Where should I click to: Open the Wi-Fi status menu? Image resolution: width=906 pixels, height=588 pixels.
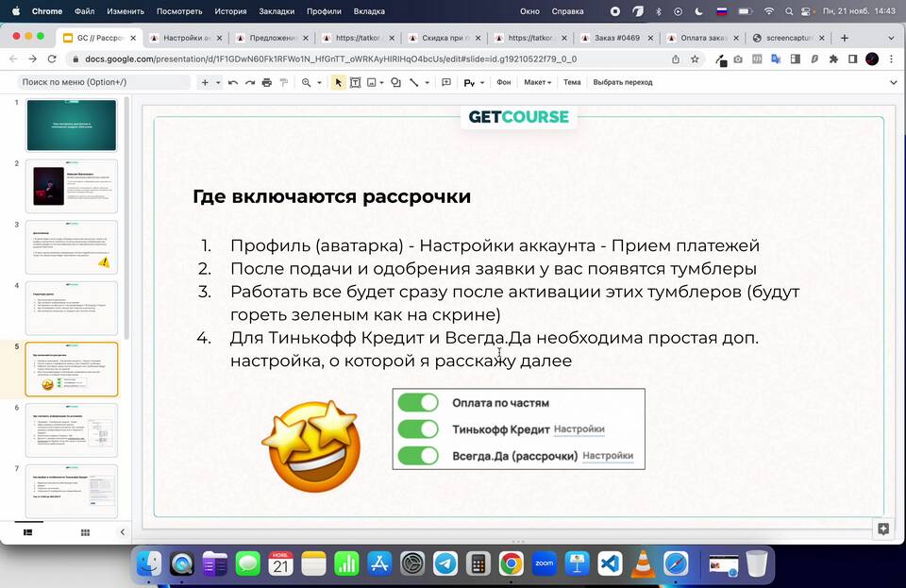(768, 11)
